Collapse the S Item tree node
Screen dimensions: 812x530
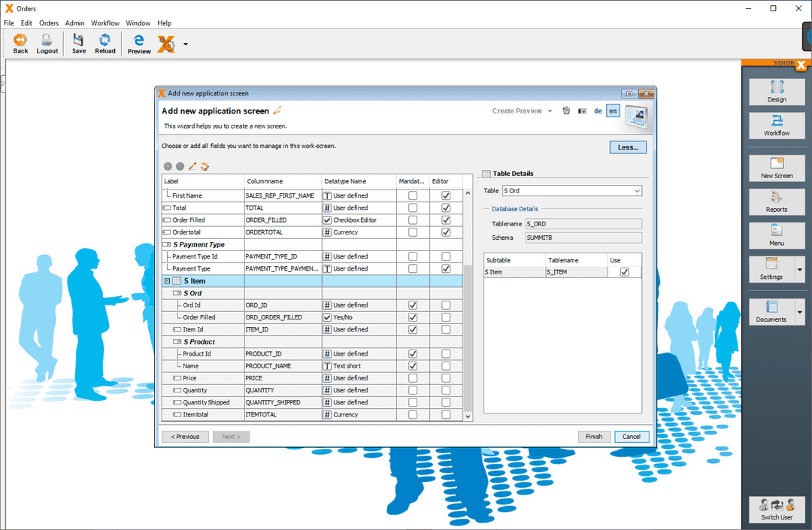click(167, 280)
